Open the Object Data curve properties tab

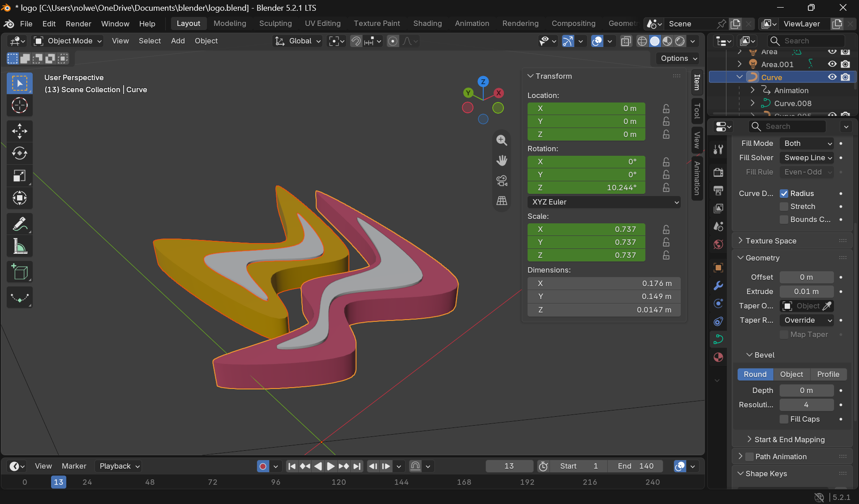click(x=718, y=339)
